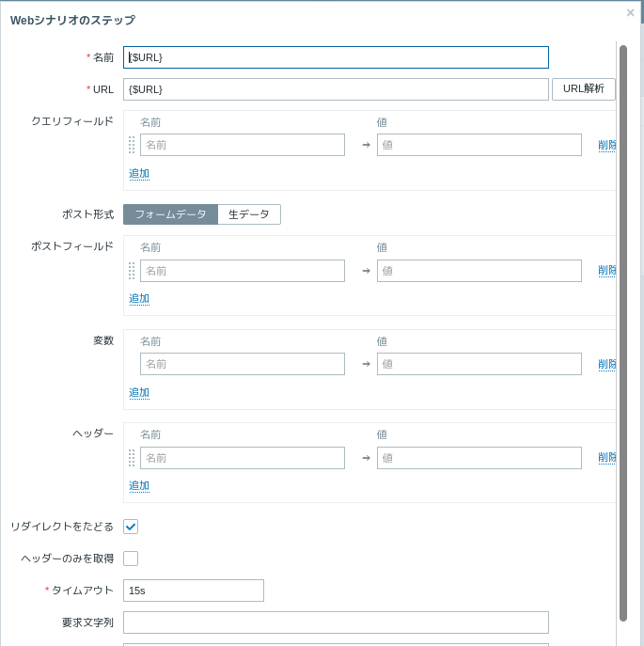
Task: Remove the 変数 row via 削除
Action: (x=607, y=364)
